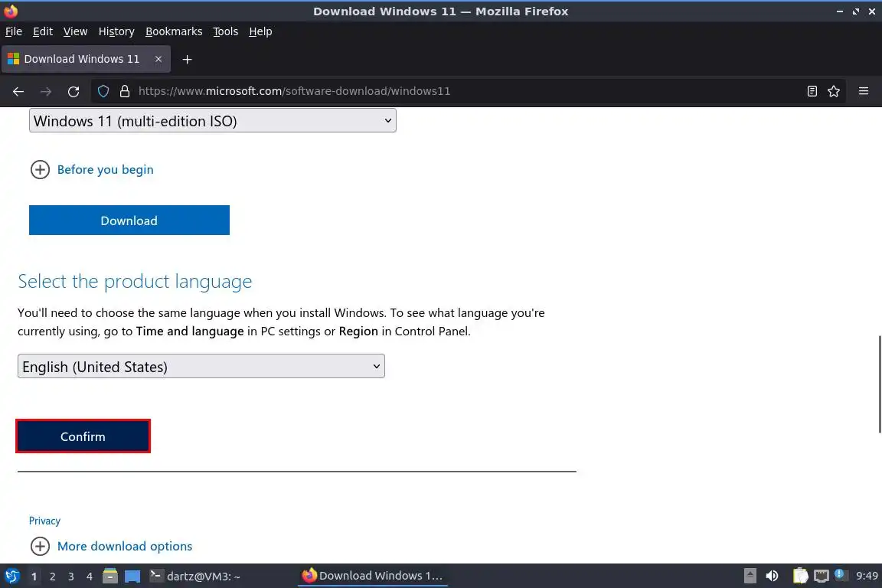Open the update notifier tray icon

click(x=840, y=574)
